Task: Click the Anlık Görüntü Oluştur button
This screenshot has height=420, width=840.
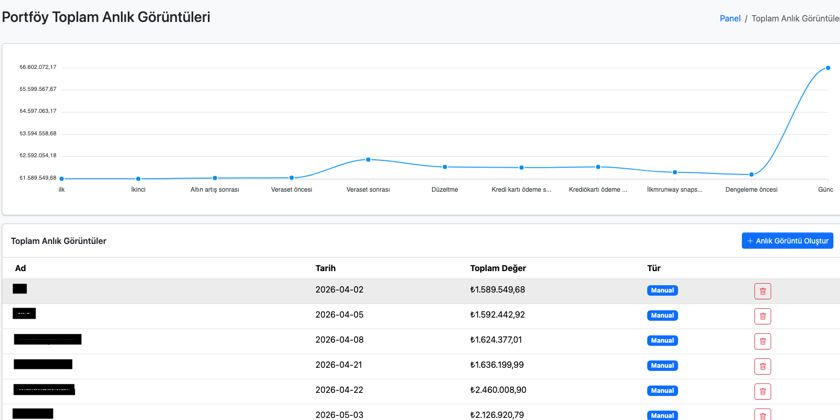Action: pyautogui.click(x=788, y=241)
